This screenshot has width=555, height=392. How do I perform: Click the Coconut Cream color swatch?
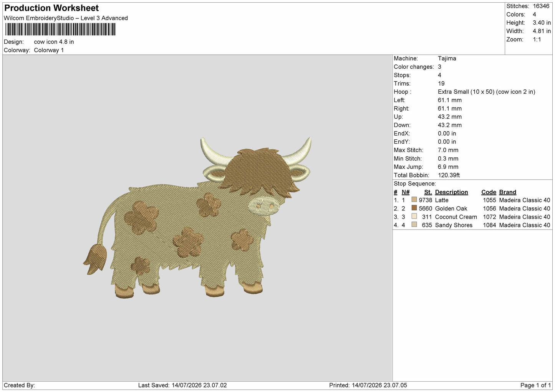tap(414, 217)
